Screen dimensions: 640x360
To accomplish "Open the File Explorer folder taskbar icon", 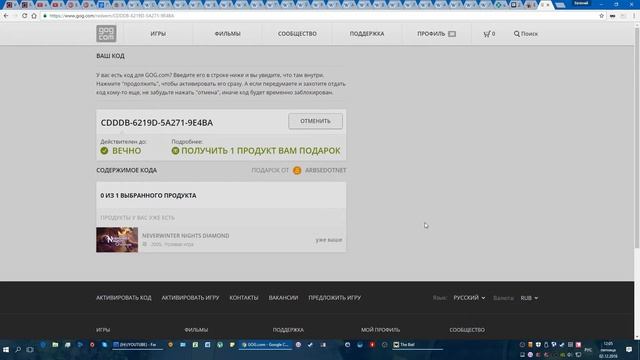I will tap(55, 345).
